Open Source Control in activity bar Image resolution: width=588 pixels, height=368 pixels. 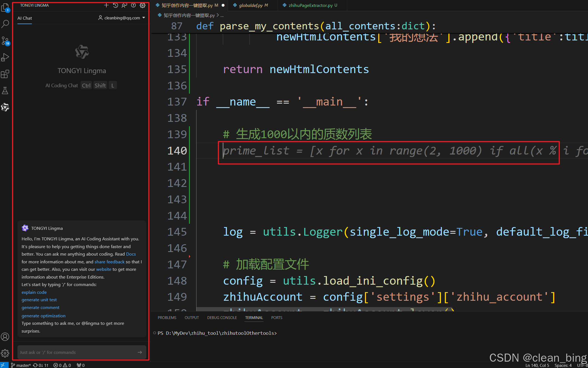(x=5, y=41)
